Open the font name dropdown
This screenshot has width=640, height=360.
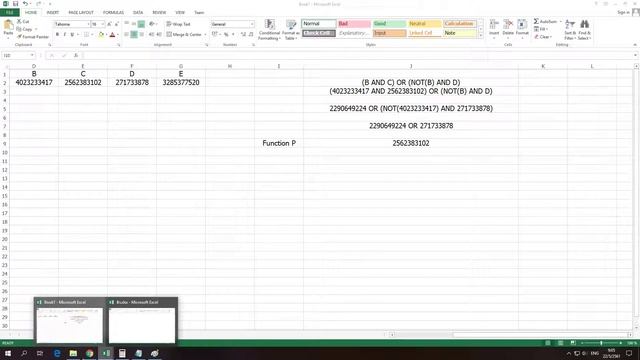click(88, 24)
